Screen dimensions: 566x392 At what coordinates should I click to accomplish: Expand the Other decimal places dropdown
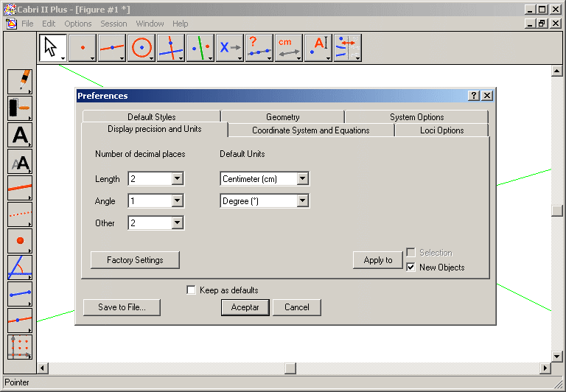click(x=177, y=223)
